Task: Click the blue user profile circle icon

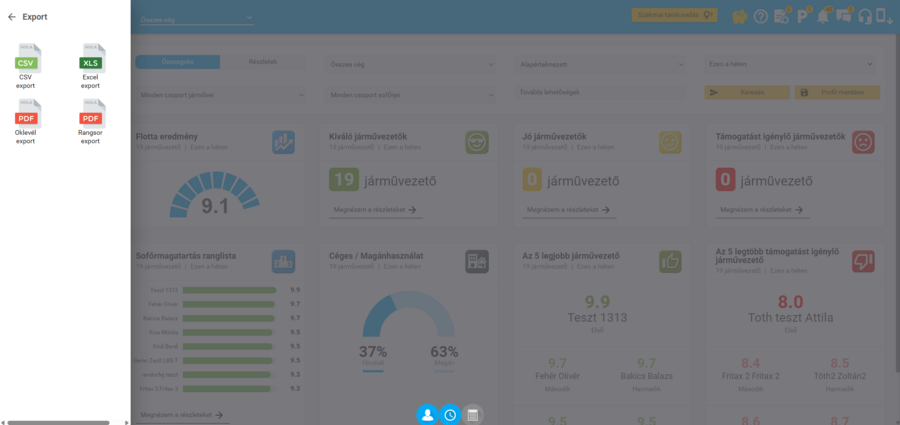Action: 427,415
